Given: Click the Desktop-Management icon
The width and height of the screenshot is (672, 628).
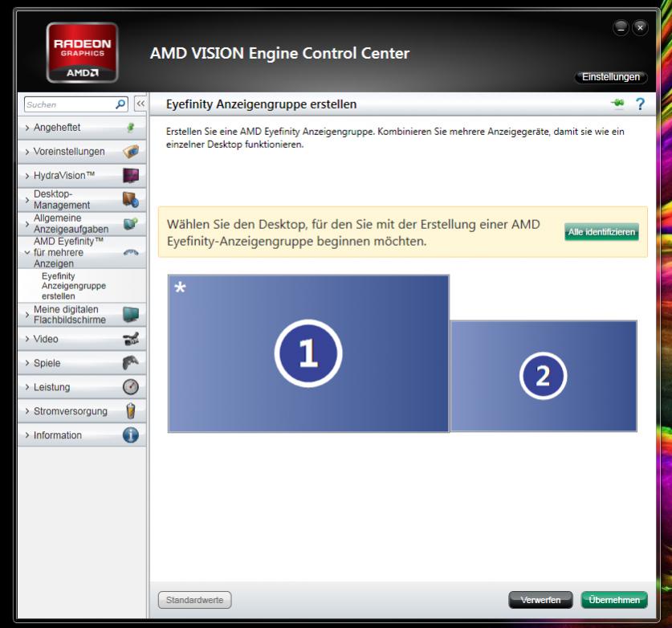Looking at the screenshot, I should pyautogui.click(x=131, y=199).
